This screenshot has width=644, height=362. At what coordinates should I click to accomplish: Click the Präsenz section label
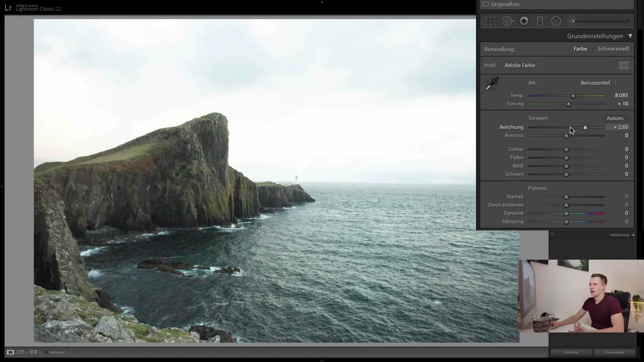(x=537, y=188)
